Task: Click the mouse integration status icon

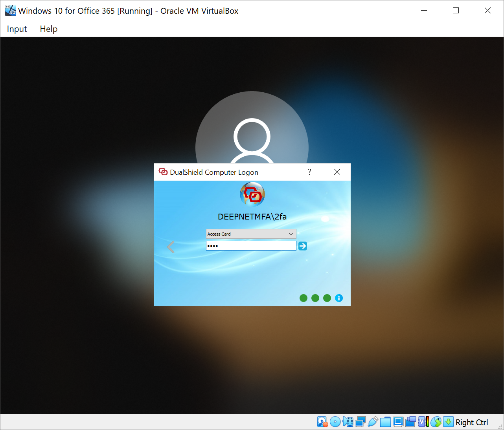Action: point(436,422)
